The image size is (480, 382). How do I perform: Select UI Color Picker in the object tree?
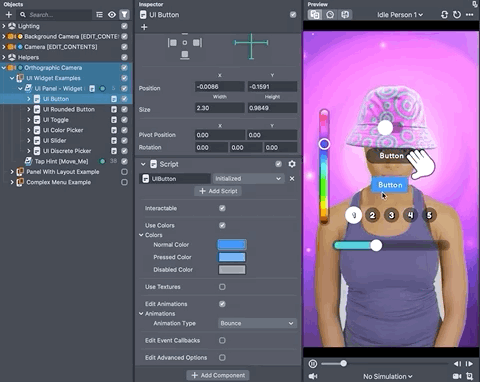tap(63, 130)
